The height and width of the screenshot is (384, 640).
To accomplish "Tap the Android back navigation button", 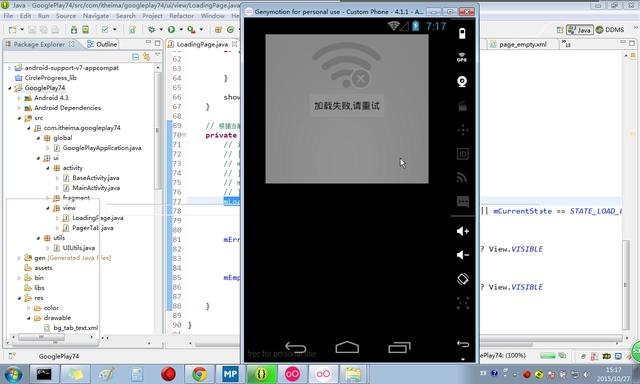I will click(x=296, y=347).
